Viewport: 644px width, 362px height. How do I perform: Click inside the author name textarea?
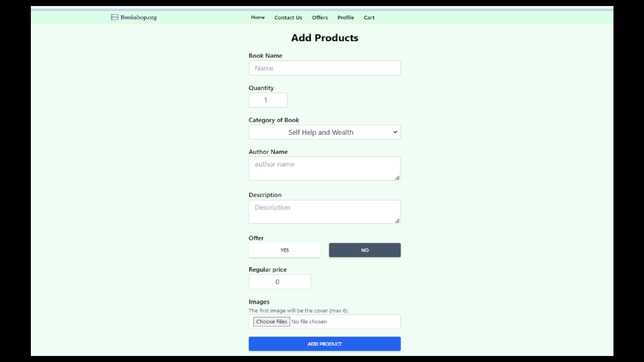pyautogui.click(x=324, y=168)
